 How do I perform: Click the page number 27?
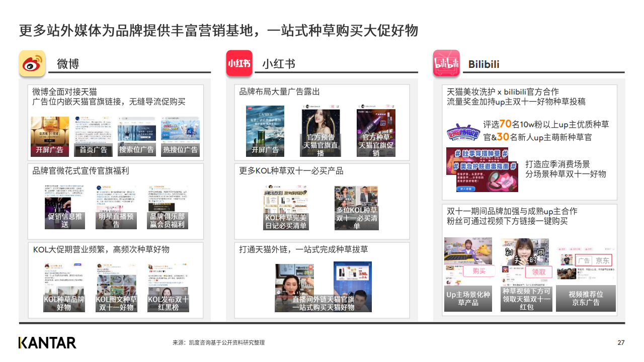point(621,343)
